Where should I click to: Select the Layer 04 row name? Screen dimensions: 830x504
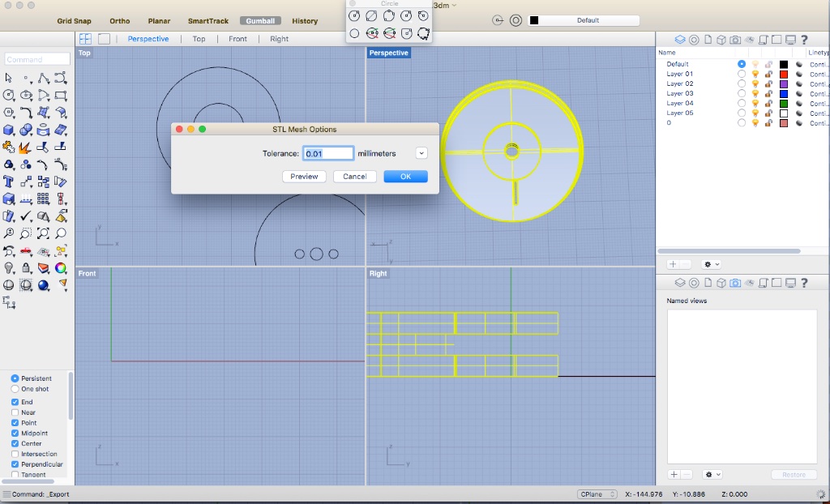pyautogui.click(x=680, y=103)
